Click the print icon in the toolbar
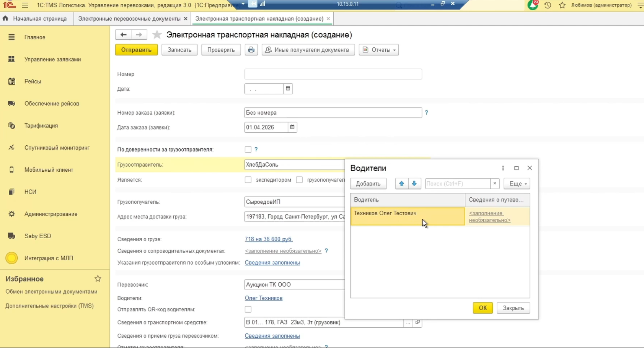Viewport: 644px width, 348px height. pos(251,50)
